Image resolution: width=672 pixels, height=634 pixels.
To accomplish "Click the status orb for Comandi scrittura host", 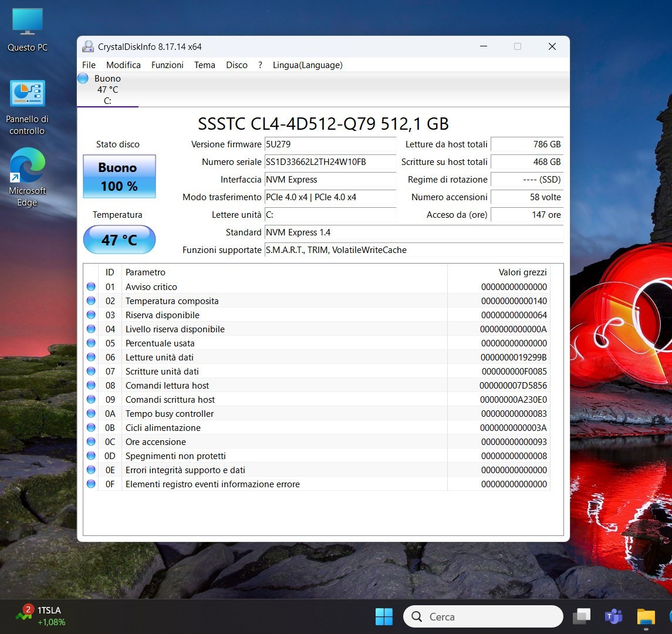I will [x=91, y=399].
